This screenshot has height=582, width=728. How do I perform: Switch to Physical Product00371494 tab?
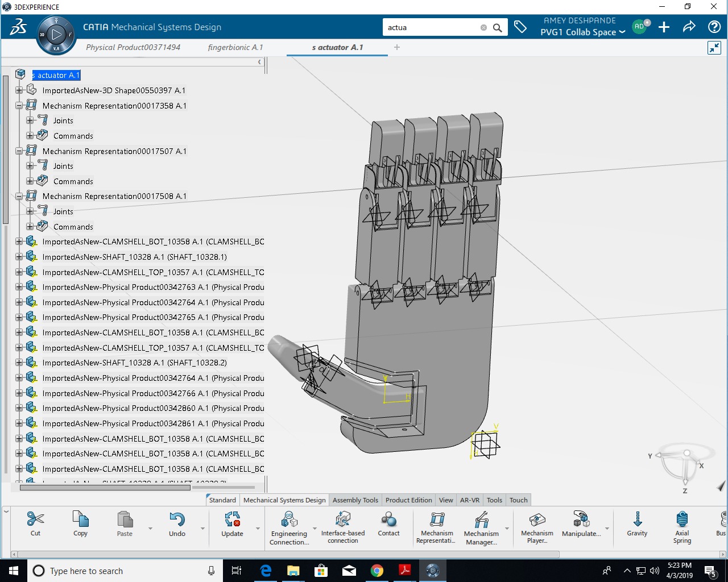pos(133,47)
